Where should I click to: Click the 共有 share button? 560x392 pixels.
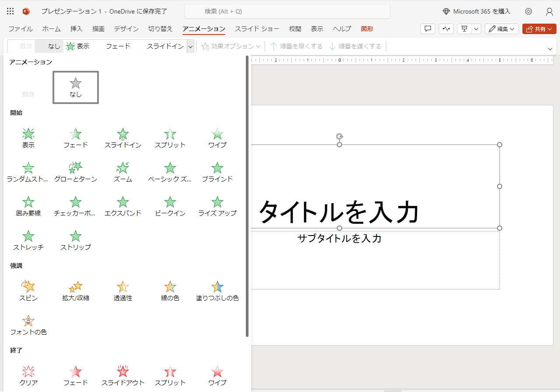(x=539, y=29)
